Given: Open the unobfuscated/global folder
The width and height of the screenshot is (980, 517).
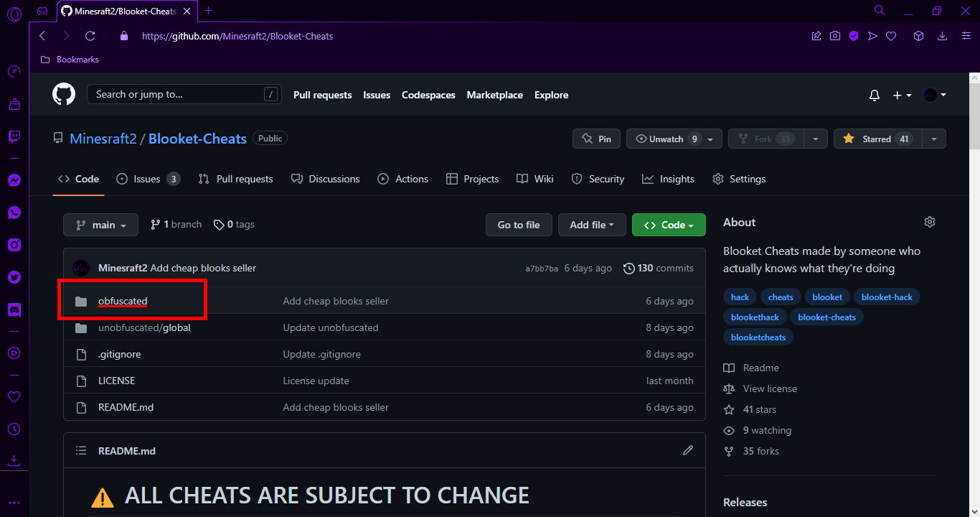Looking at the screenshot, I should 145,327.
